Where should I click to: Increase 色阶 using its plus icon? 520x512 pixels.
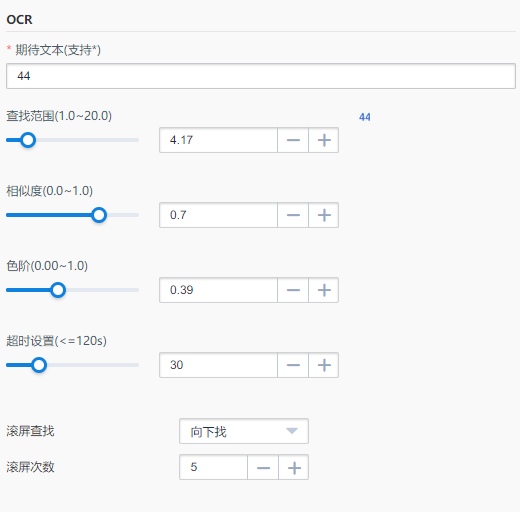[324, 290]
